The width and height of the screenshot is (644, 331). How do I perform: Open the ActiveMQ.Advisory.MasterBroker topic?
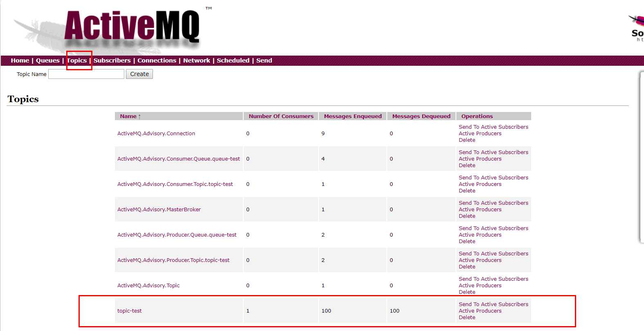[x=159, y=210]
